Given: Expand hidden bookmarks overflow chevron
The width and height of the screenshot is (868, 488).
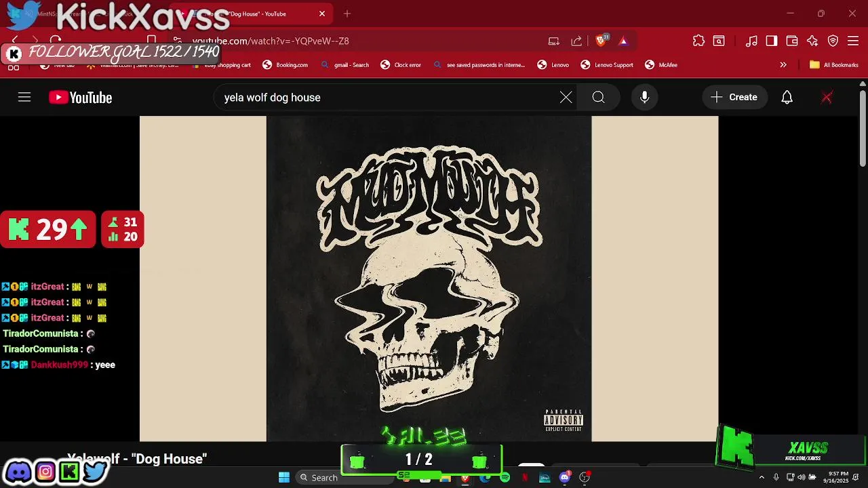Looking at the screenshot, I should click(783, 65).
